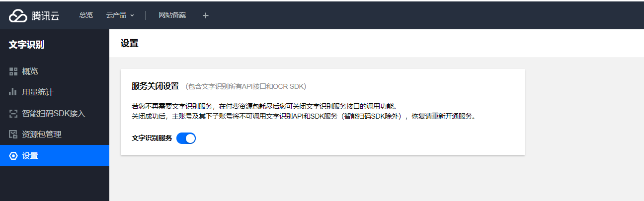The height and width of the screenshot is (201, 644).
Task: Select the highlighted 设置 sidebar item
Action: (55, 156)
